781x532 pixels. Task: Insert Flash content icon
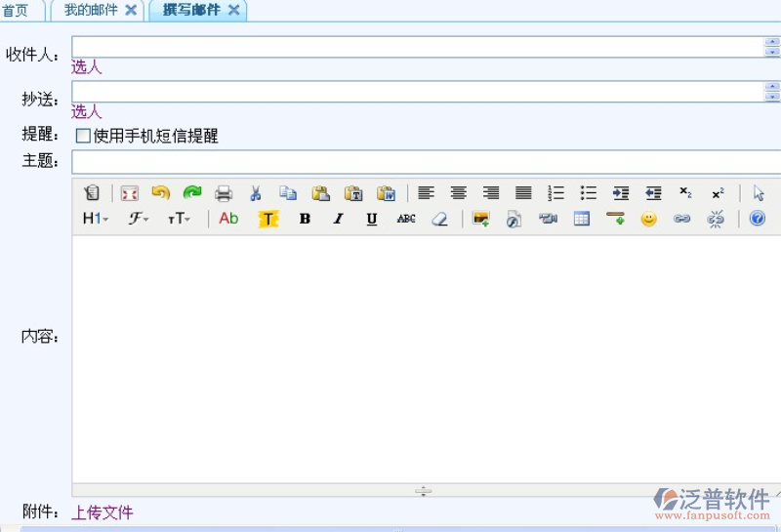click(x=514, y=219)
